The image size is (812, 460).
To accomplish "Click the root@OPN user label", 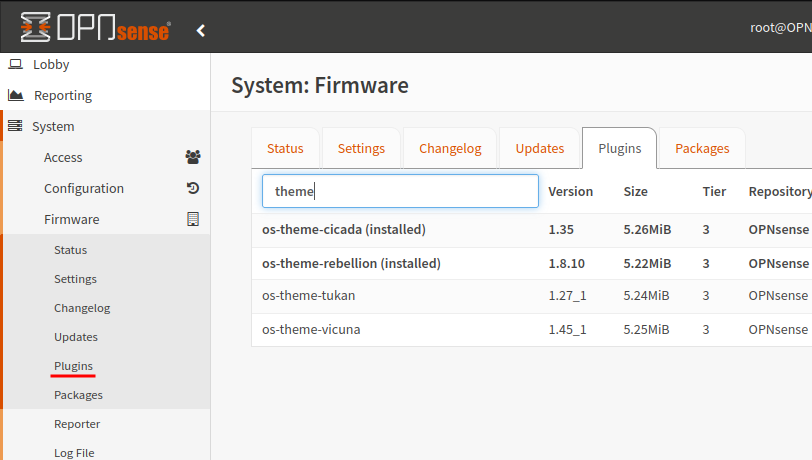I will pos(781,27).
